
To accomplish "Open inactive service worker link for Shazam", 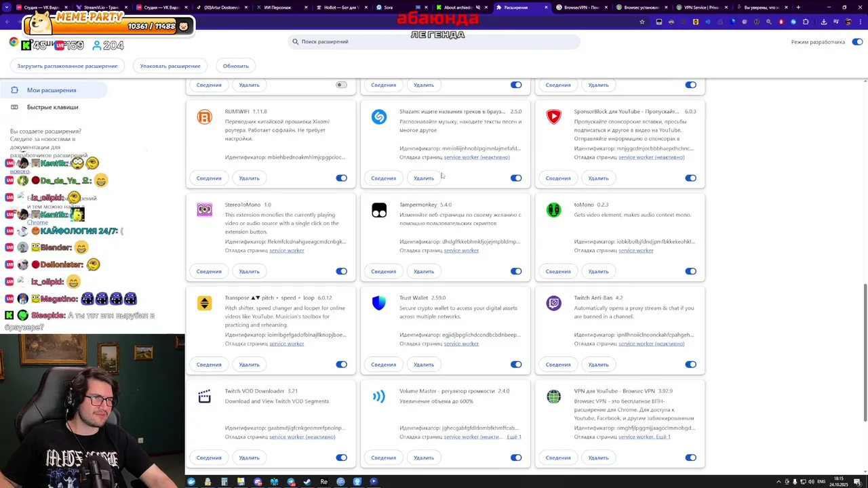I will coord(477,157).
